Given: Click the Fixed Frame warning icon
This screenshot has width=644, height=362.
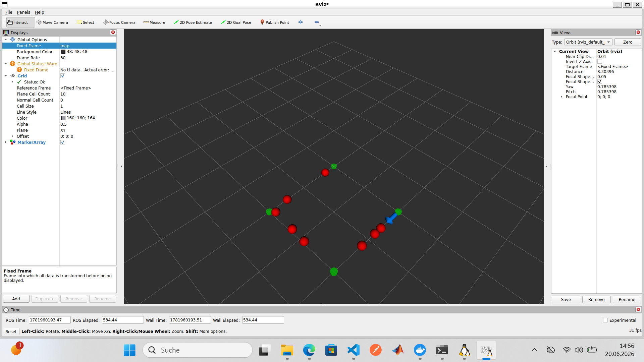Looking at the screenshot, I should pyautogui.click(x=19, y=70).
